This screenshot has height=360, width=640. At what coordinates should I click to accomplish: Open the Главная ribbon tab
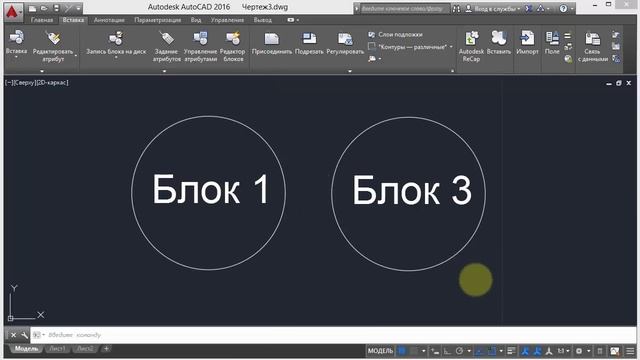click(x=42, y=20)
